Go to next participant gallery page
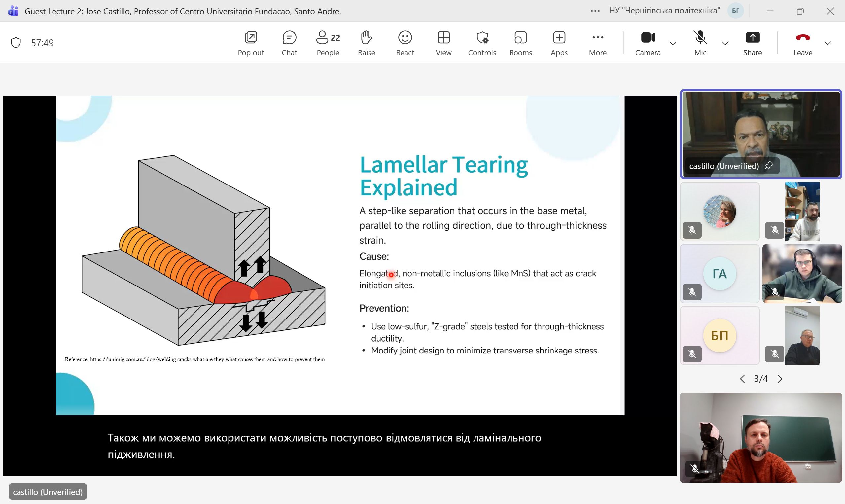This screenshot has height=504, width=845. 780,379
